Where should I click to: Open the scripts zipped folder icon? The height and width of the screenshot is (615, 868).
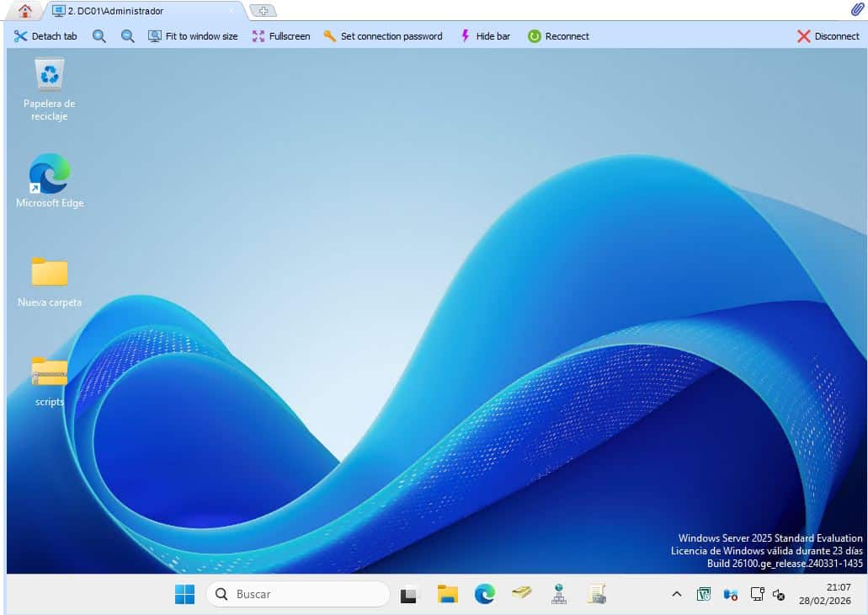pos(50,372)
